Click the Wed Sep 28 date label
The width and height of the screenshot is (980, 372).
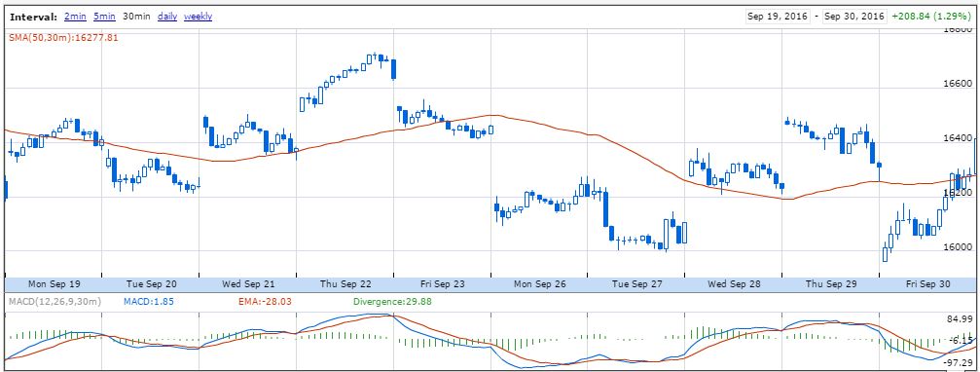coord(735,283)
